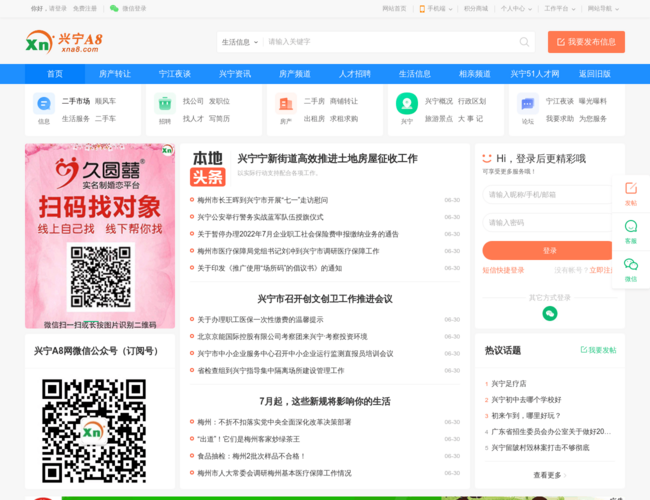
Task: Click the 旅游景点 category link
Action: pyautogui.click(x=439, y=119)
